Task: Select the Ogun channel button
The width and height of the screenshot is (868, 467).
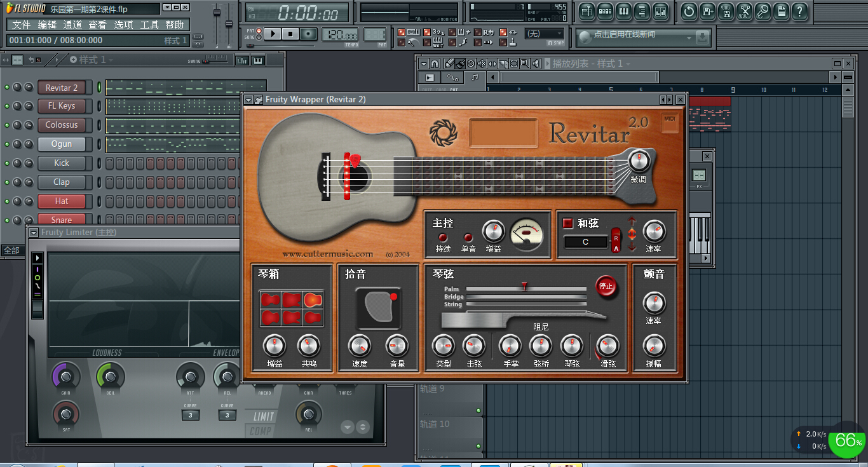Action: click(x=62, y=144)
